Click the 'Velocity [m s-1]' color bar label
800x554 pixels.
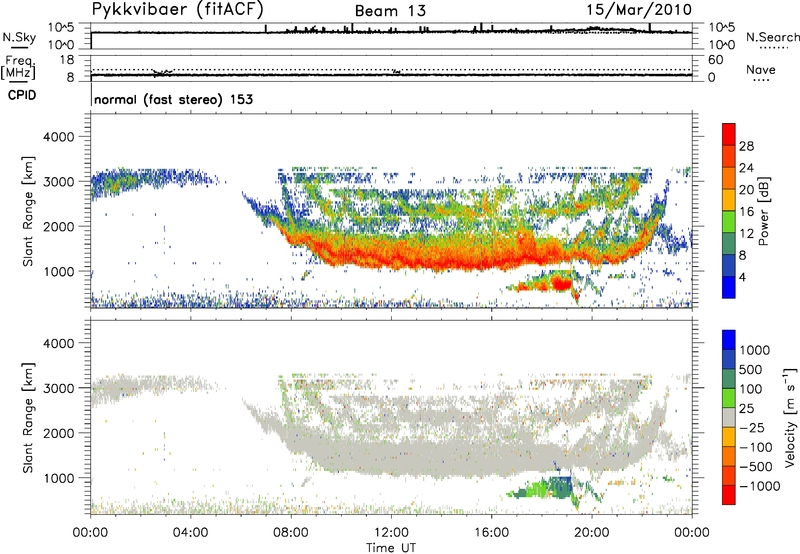coord(790,417)
